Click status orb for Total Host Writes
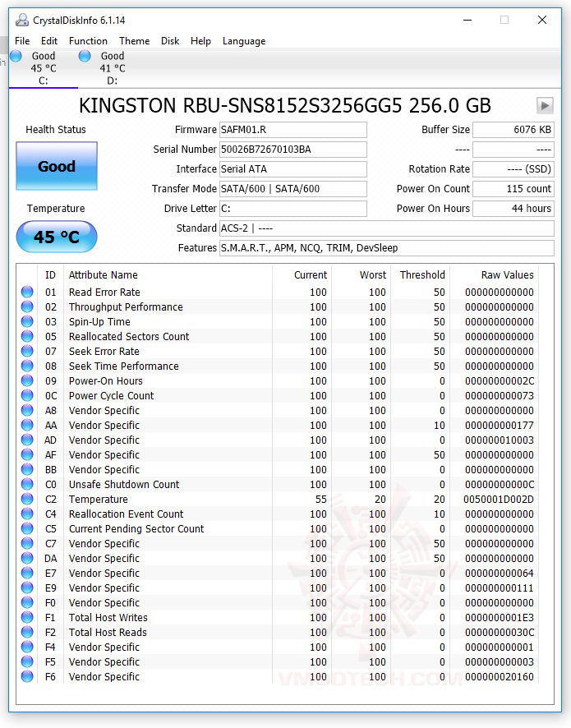This screenshot has height=728, width=571. coord(27,618)
